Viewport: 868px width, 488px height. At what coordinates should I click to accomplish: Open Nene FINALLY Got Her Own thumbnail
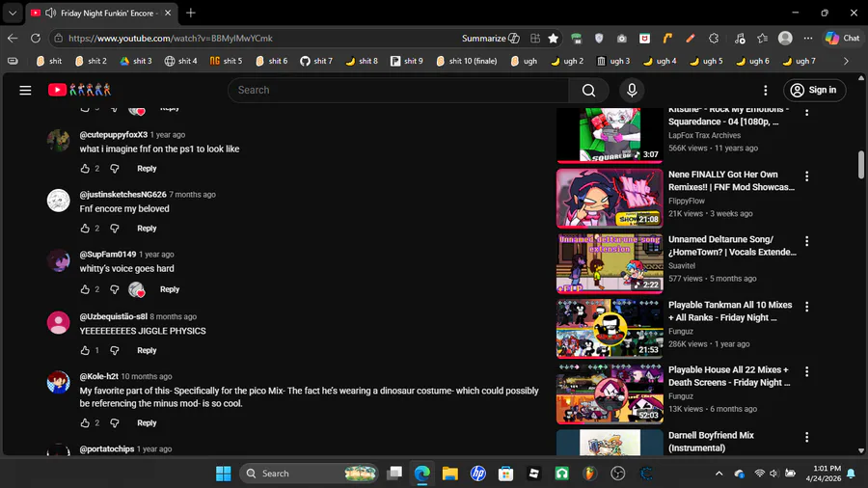coord(610,198)
